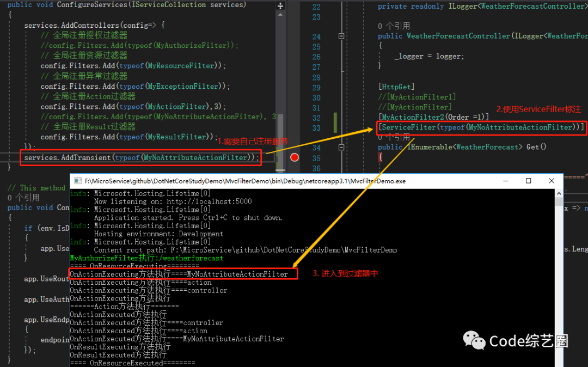Click the console window's scrollbar up arrow
Screen dimensions: 588x367
click(x=559, y=193)
